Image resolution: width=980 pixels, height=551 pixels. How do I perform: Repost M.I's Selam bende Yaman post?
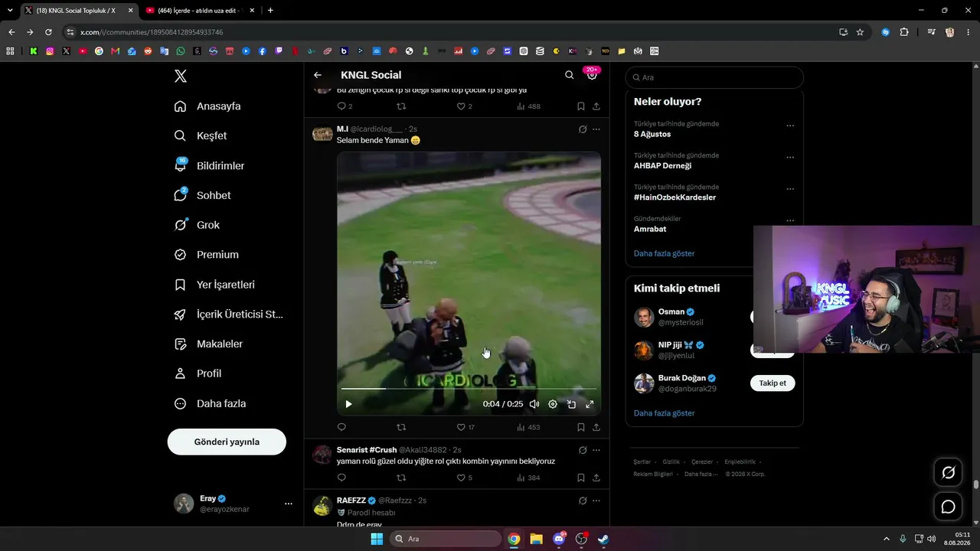pyautogui.click(x=401, y=427)
